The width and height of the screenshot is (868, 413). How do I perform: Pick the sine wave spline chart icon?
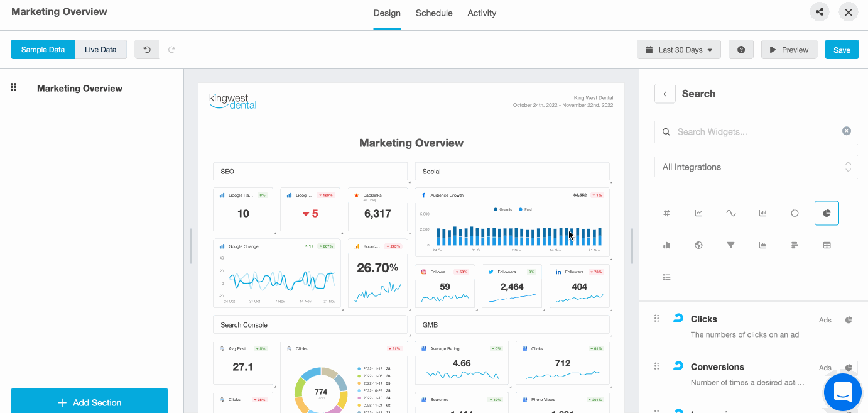click(x=730, y=213)
